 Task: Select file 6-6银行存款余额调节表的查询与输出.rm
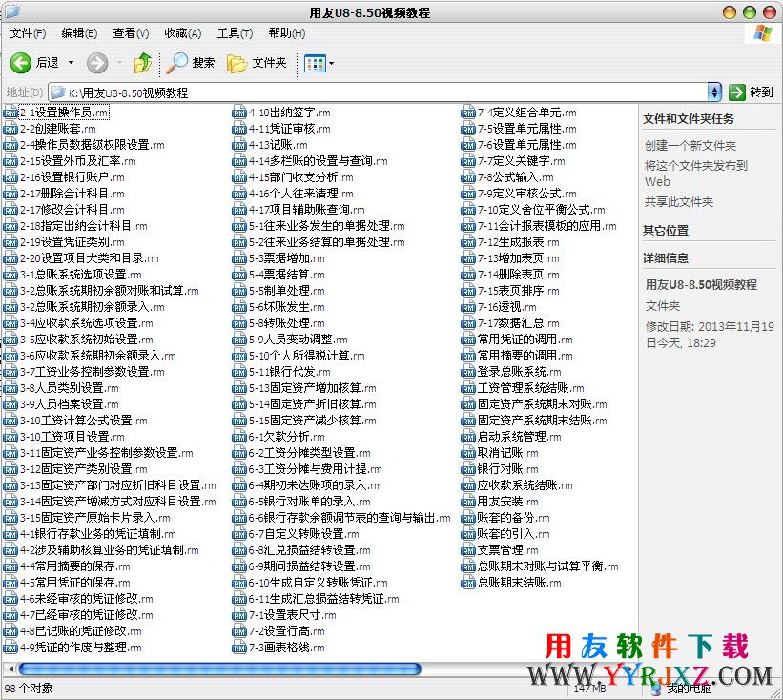tap(350, 518)
